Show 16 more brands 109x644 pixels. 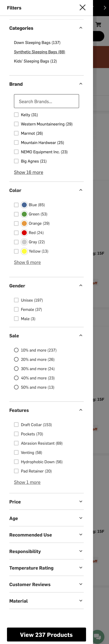click(x=29, y=172)
